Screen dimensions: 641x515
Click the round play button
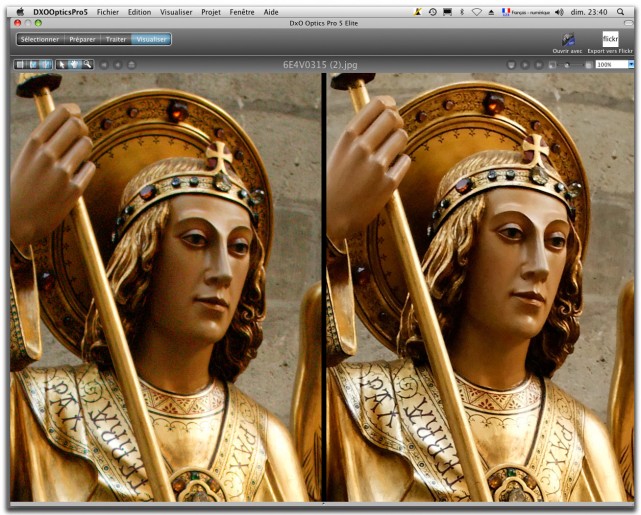pyautogui.click(x=525, y=65)
